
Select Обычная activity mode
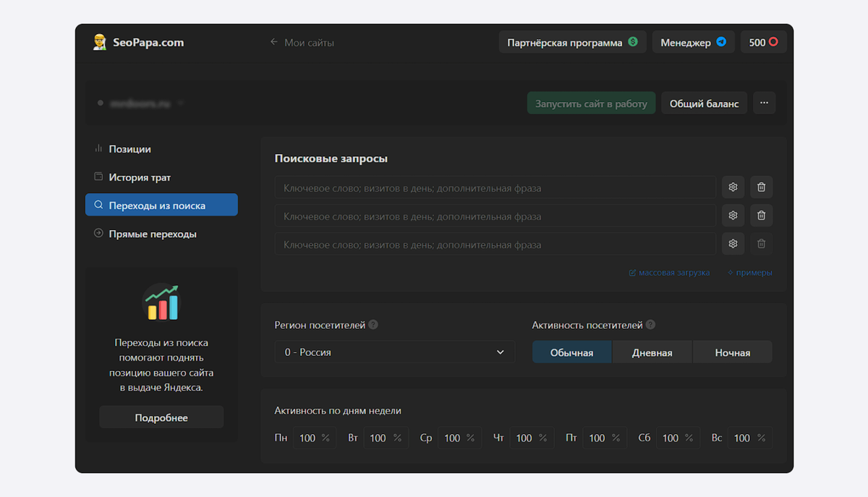coord(571,352)
